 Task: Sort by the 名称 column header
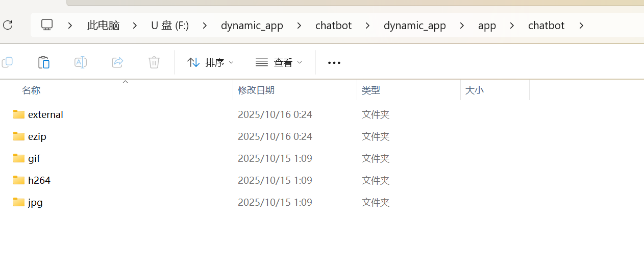coord(31,90)
